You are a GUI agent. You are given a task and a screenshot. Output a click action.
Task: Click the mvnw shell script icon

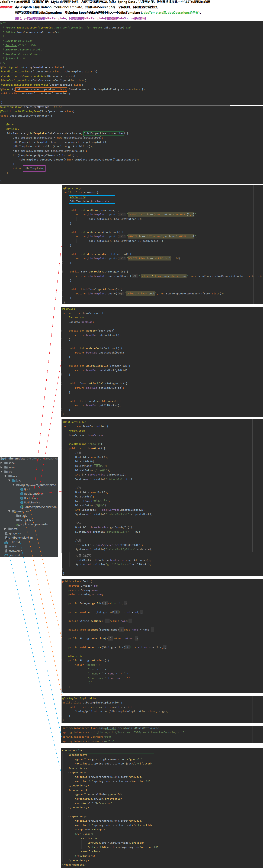click(x=6, y=546)
